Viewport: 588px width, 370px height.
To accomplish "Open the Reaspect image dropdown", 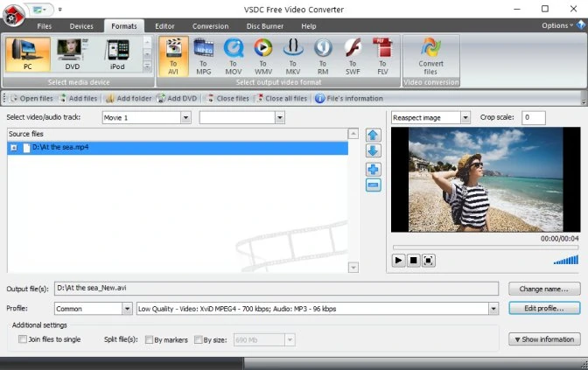I will tap(465, 118).
